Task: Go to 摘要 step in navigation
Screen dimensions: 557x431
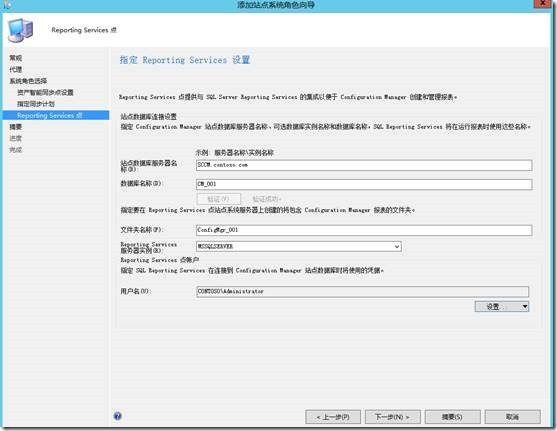Action: click(x=16, y=127)
